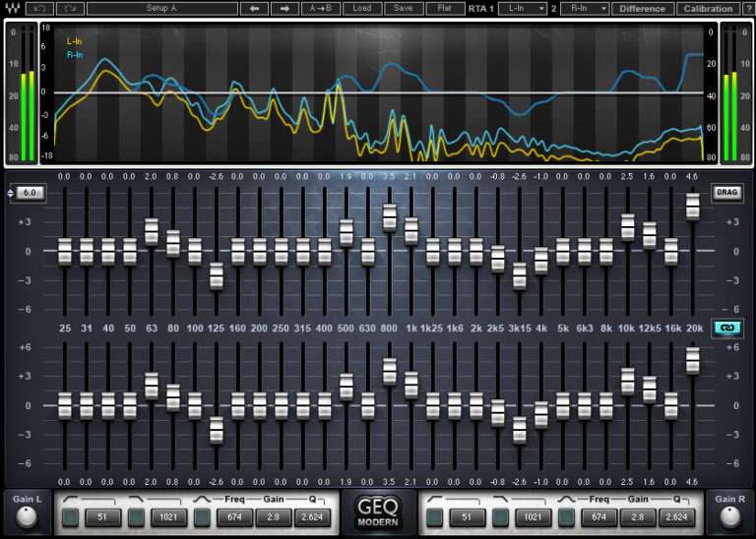The height and width of the screenshot is (539, 756).
Task: Click the left channel 674 Freq value field
Action: (233, 517)
